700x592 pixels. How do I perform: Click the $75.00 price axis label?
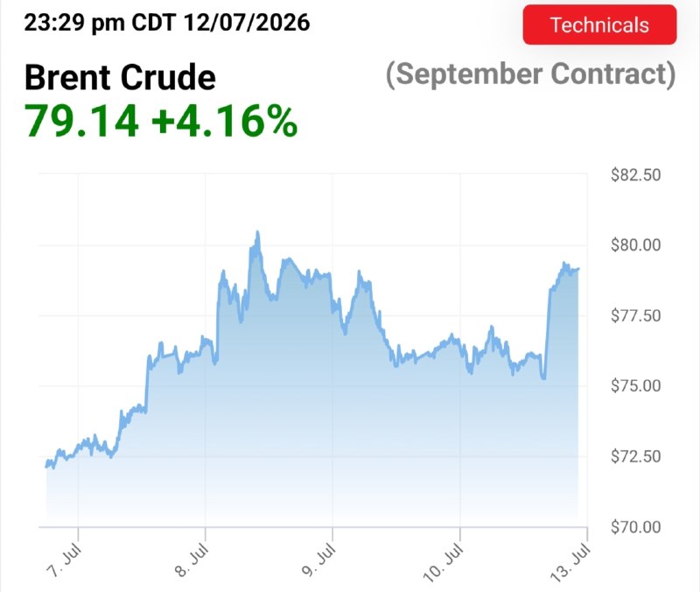(x=636, y=385)
